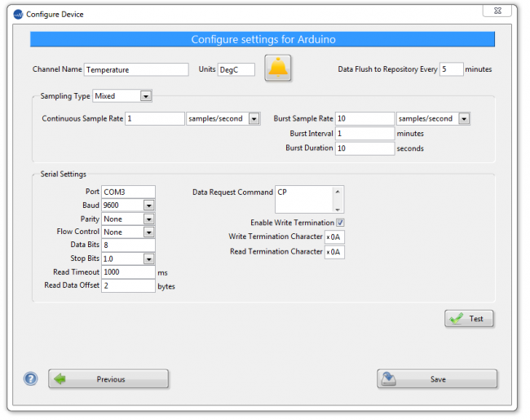The width and height of the screenshot is (530, 420).
Task: Click the Read Data Offset field
Action: [x=128, y=285]
